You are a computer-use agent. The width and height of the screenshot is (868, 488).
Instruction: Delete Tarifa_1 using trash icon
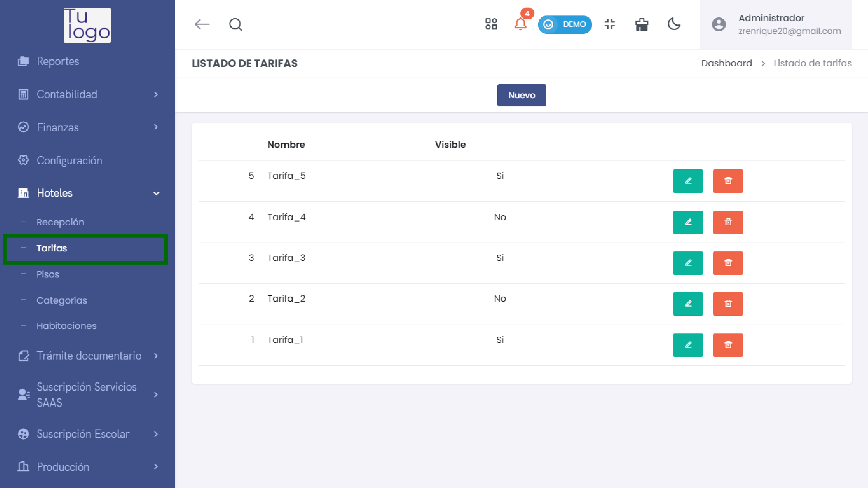coord(728,345)
